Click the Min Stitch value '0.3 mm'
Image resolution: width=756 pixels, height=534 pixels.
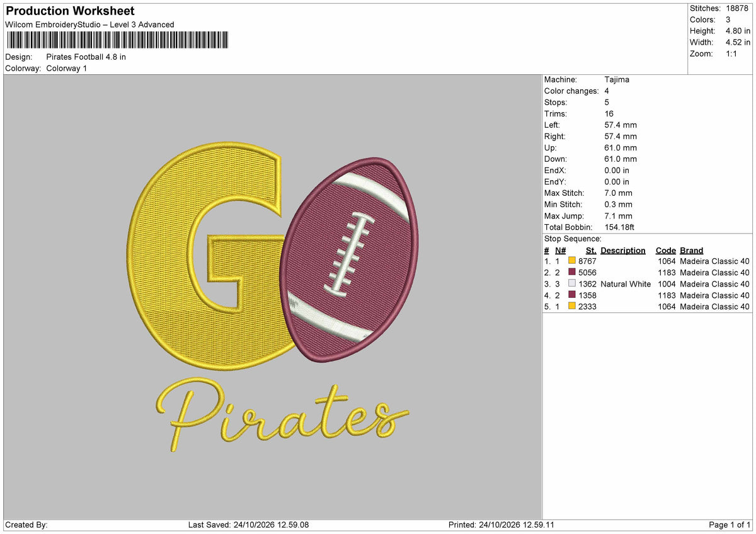pyautogui.click(x=618, y=204)
